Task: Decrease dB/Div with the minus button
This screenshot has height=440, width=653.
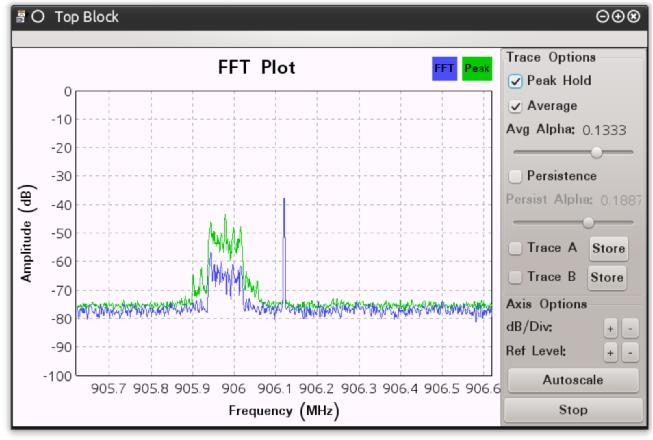Action: pyautogui.click(x=630, y=329)
